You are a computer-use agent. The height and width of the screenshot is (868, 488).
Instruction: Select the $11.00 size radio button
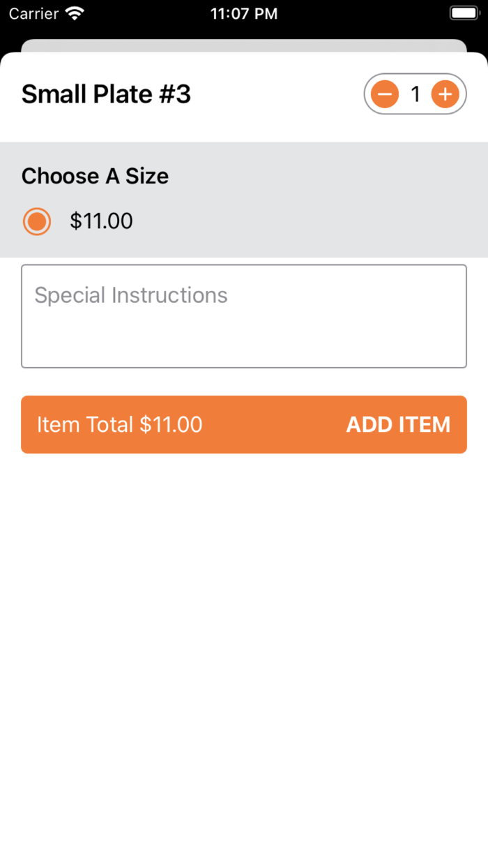click(37, 222)
